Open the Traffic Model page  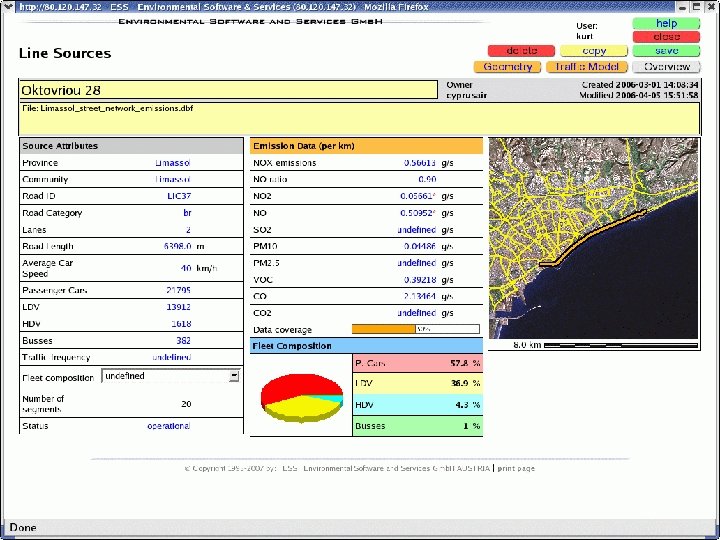(x=587, y=67)
